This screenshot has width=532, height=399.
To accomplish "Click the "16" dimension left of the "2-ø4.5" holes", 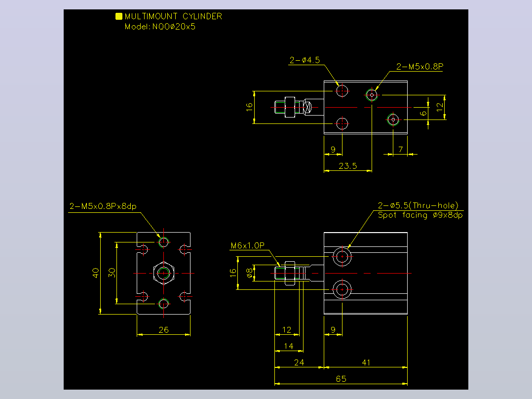I will (x=249, y=107).
